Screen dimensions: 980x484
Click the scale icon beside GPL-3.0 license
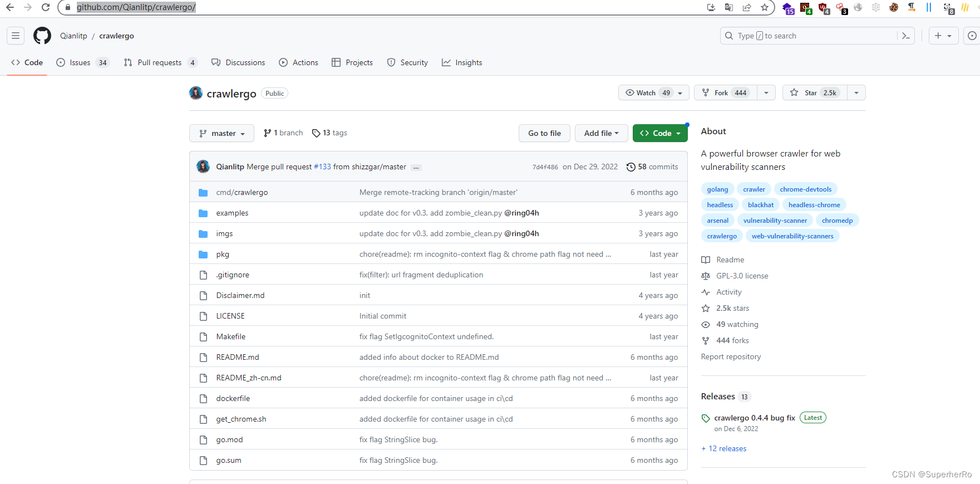(706, 276)
